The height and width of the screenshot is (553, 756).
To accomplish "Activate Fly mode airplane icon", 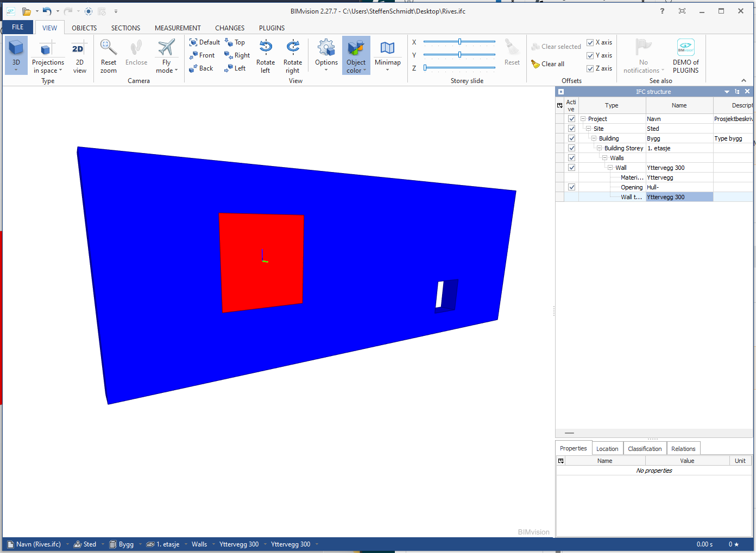I will (166, 48).
